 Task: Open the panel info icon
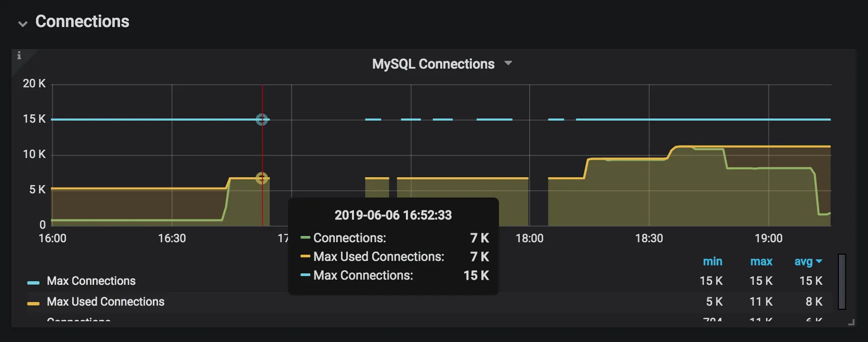19,56
